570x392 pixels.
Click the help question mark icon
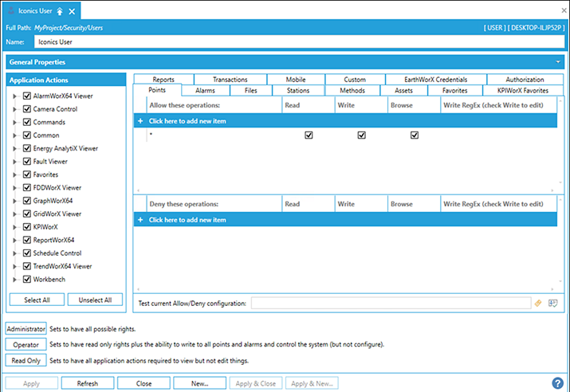pyautogui.click(x=557, y=383)
